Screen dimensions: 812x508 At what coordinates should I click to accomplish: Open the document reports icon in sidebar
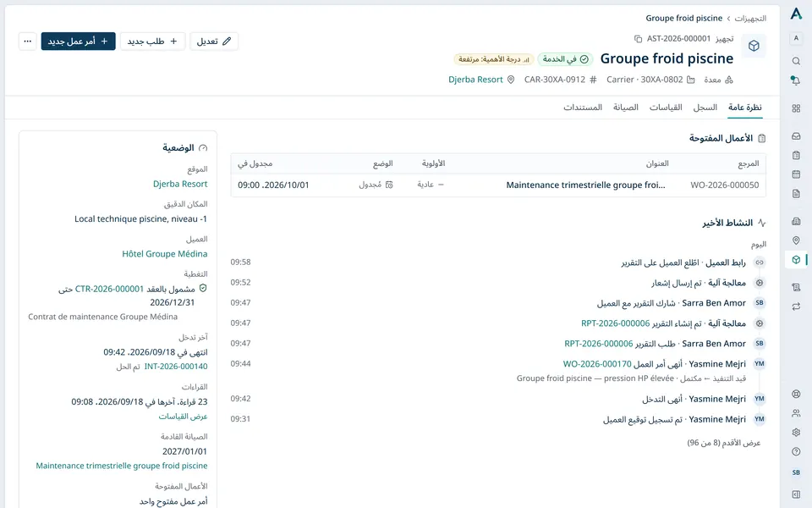(796, 193)
